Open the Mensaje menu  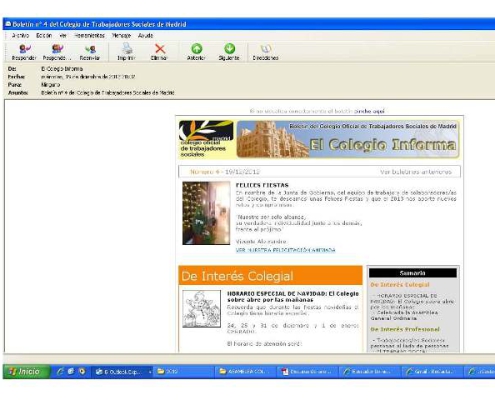point(121,35)
